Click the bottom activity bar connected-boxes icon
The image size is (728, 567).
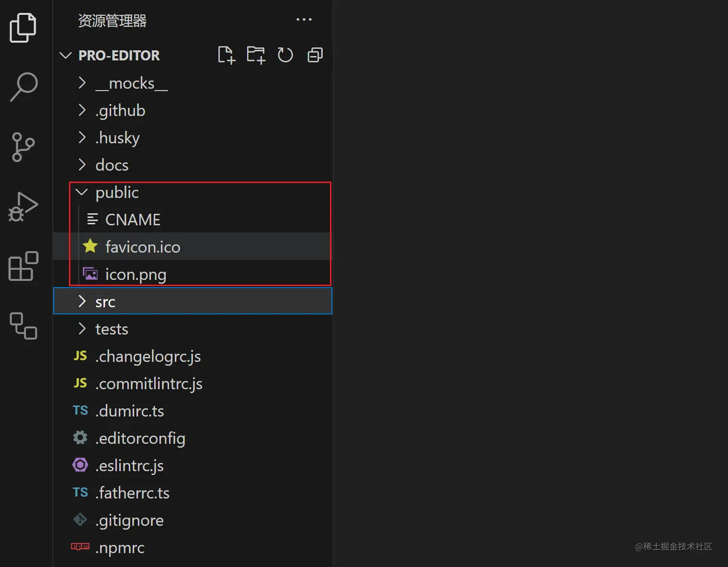pos(23,326)
